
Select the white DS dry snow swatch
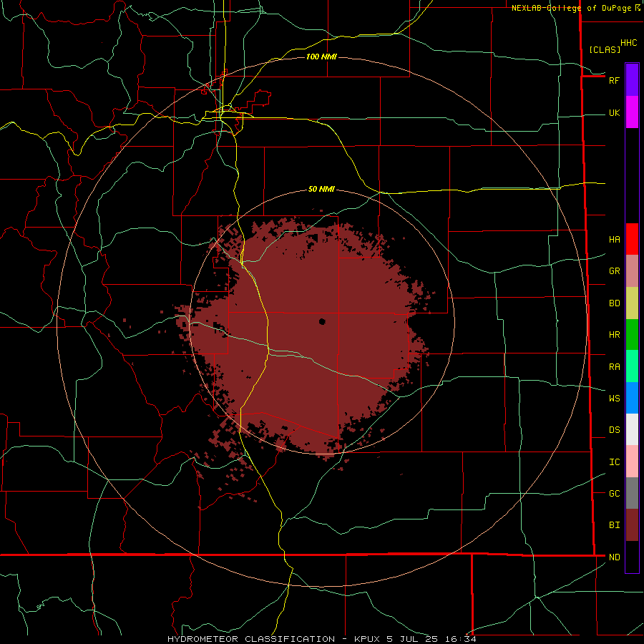[x=632, y=429]
